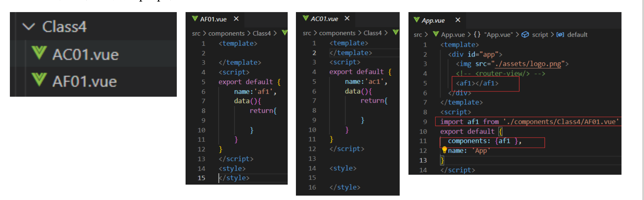Click '</style>' on AF01.vue line 15

234,178
